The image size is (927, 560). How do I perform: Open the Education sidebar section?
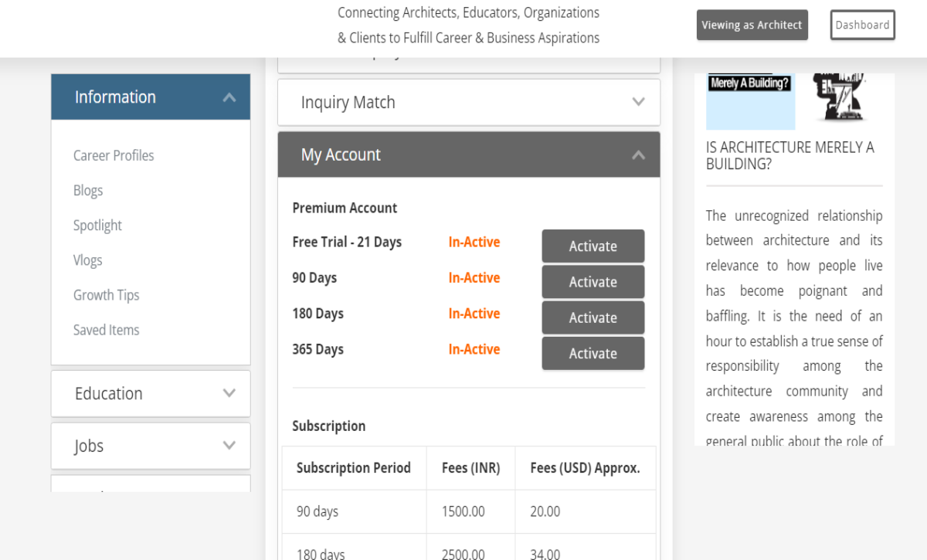click(x=151, y=394)
